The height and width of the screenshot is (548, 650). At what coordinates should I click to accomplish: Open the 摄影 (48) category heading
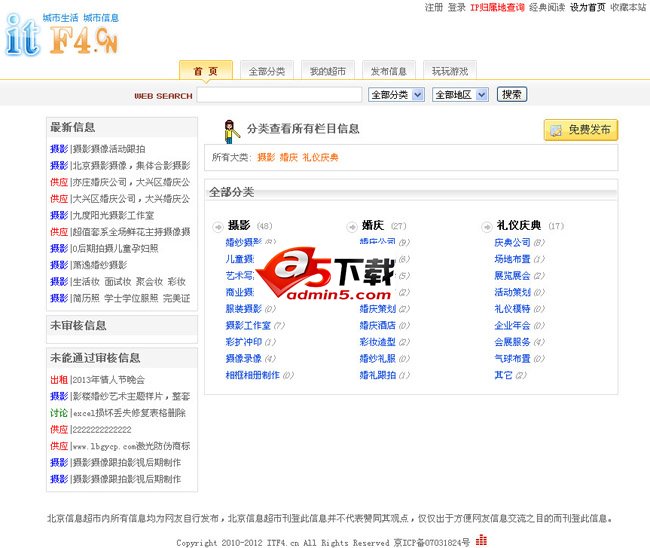(239, 225)
